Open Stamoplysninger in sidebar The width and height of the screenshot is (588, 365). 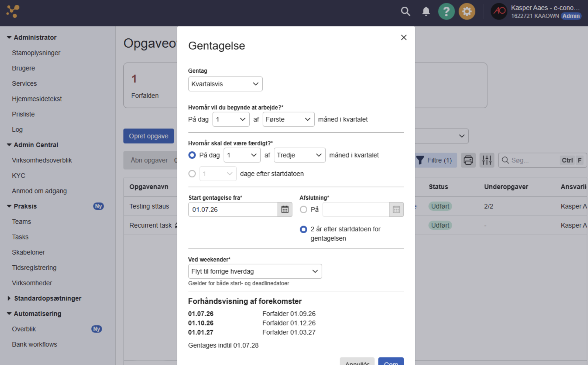coord(36,53)
